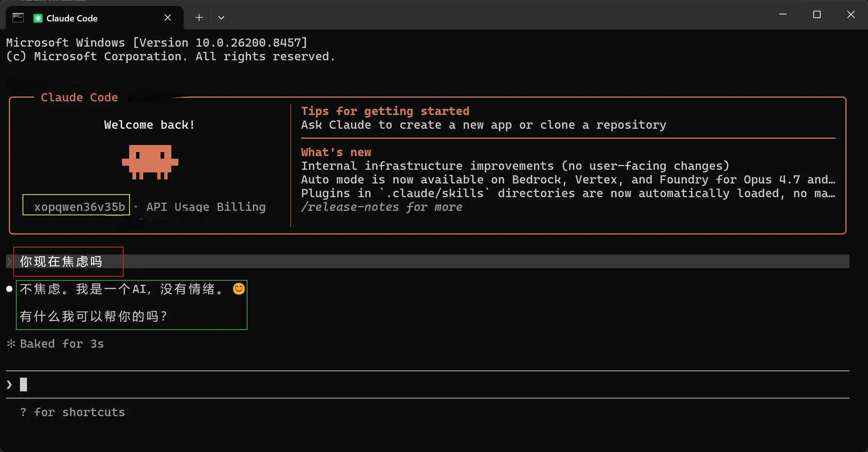The image size is (868, 452).
Task: Click the reply line "有什么我可以帮你的吗？"
Action: pos(94,316)
